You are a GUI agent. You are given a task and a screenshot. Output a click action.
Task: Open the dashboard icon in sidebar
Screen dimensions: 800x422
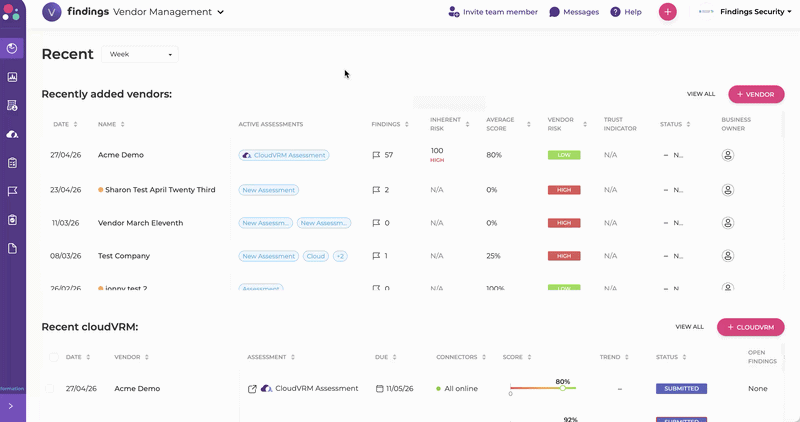(12, 48)
